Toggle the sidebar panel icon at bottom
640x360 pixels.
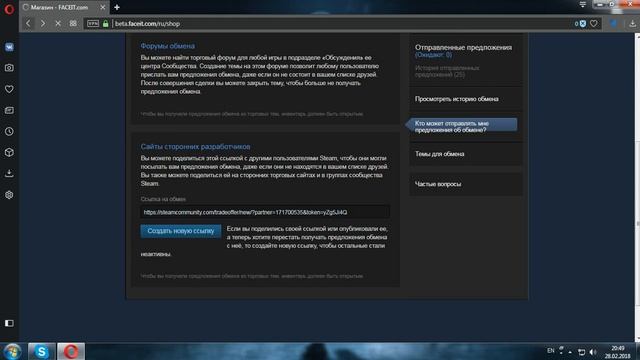pos(9,323)
